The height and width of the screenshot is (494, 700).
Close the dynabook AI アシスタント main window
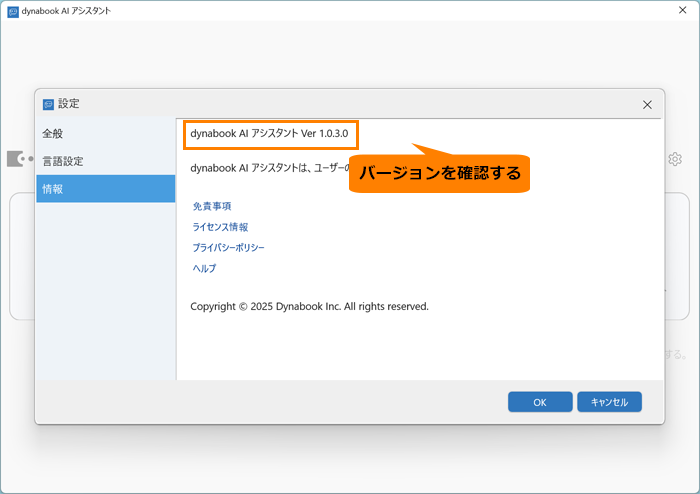[x=682, y=10]
